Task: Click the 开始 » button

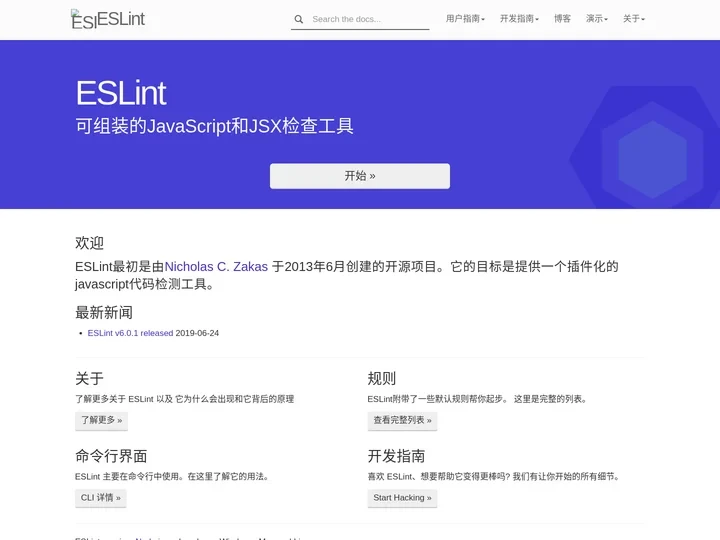Action: point(360,176)
